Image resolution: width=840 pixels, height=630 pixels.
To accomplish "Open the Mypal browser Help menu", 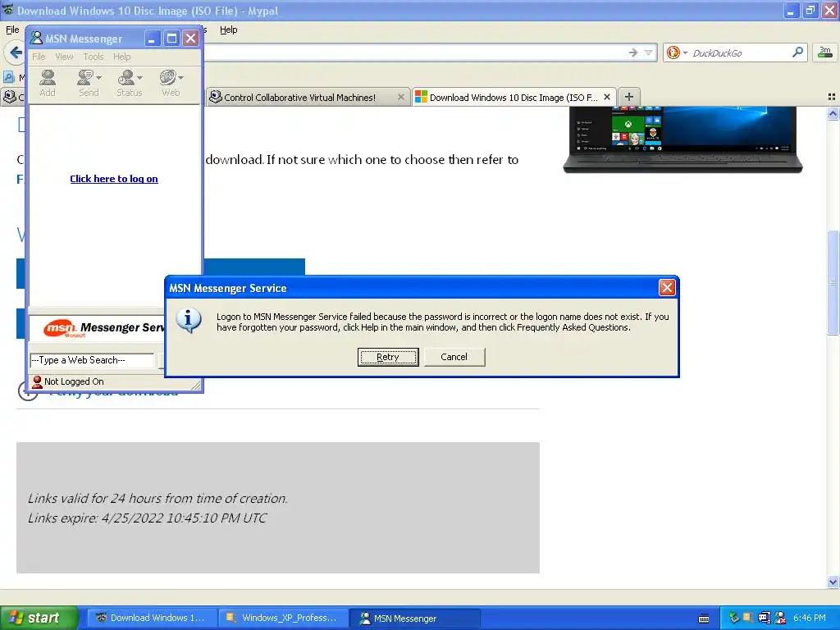I will [x=229, y=30].
